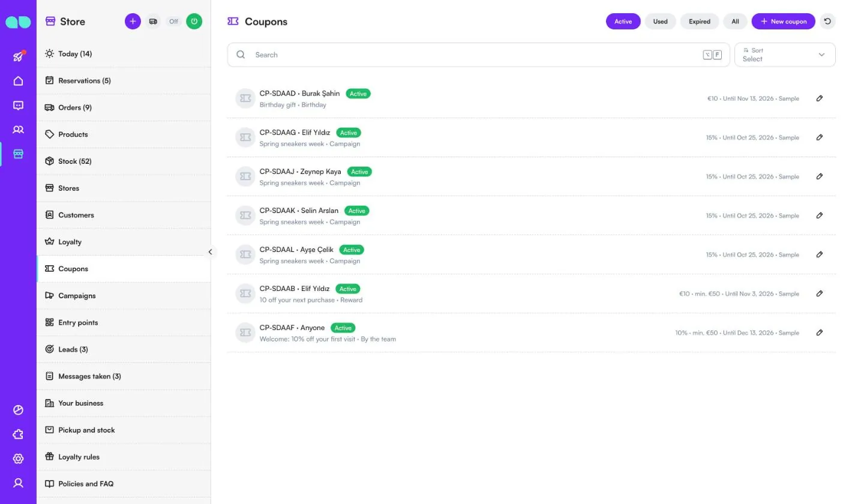Open the people contacts icon in left rail
This screenshot has width=852, height=504.
click(x=18, y=130)
